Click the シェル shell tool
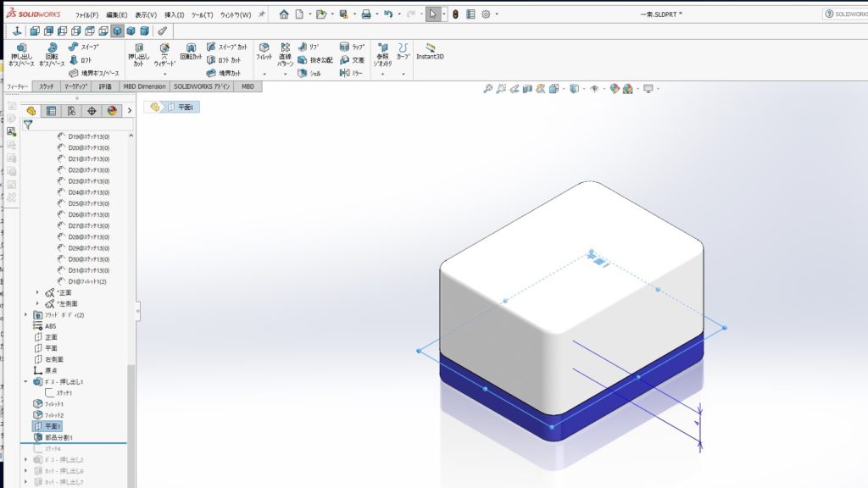 309,74
